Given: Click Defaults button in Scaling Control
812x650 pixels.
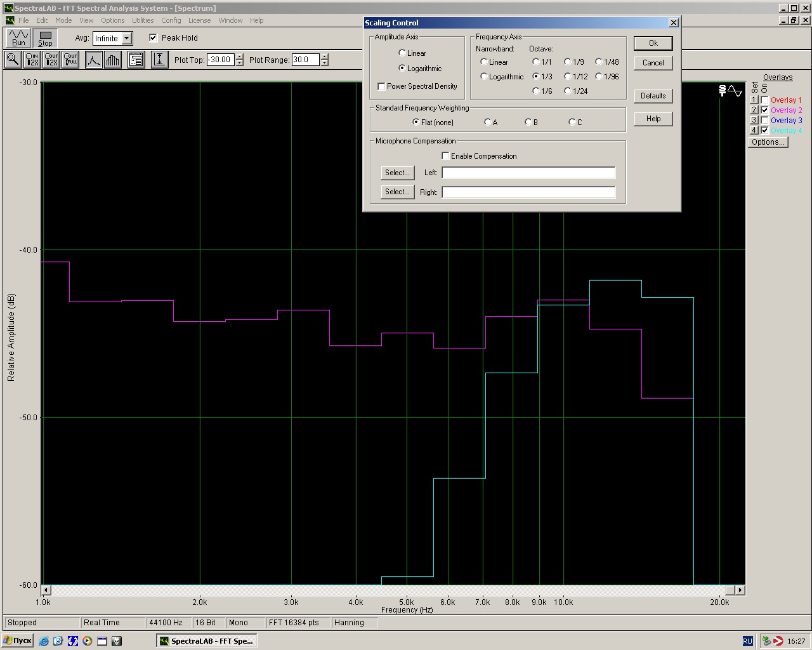Looking at the screenshot, I should point(653,96).
